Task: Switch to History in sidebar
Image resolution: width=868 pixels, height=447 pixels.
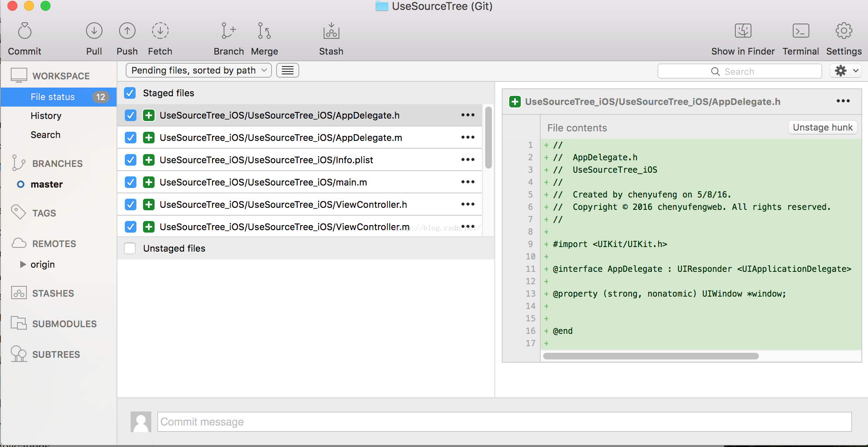Action: coord(46,116)
